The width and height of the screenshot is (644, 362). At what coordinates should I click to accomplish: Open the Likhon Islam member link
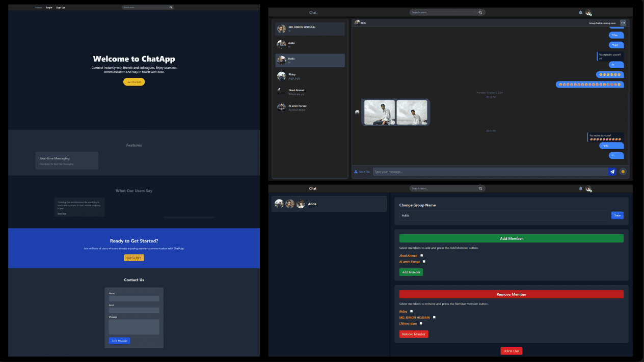coord(408,323)
